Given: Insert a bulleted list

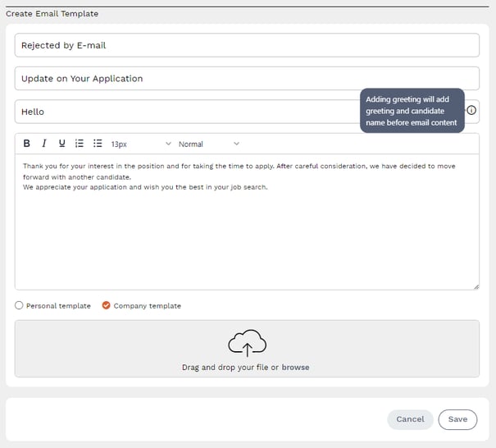Looking at the screenshot, I should pyautogui.click(x=98, y=144).
